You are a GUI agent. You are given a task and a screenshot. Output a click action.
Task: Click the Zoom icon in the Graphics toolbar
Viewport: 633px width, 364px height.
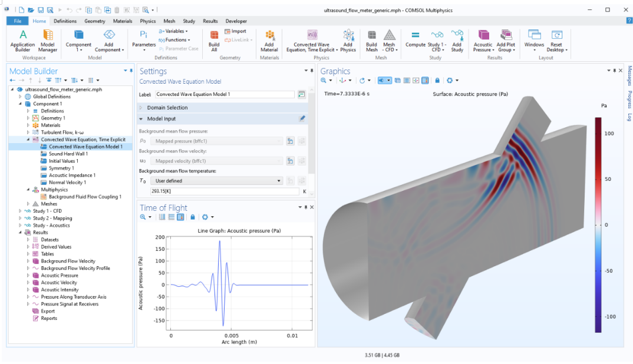[324, 80]
